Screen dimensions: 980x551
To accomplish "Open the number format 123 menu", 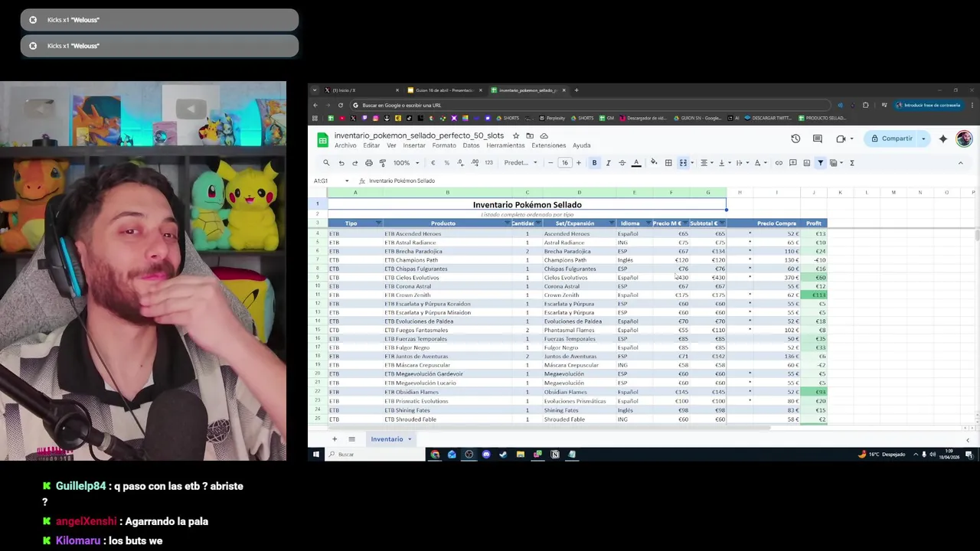I will tap(488, 163).
